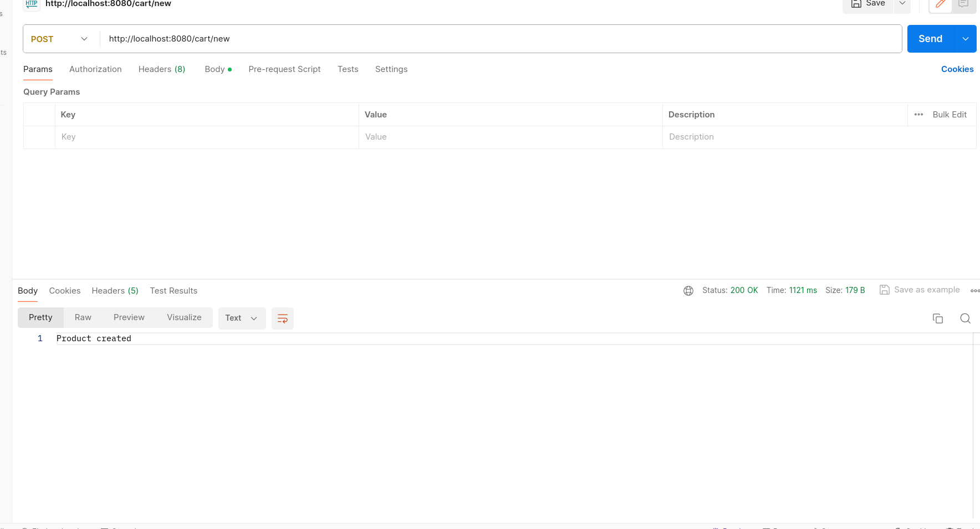Click the request URL input field
This screenshot has width=980, height=529.
pos(501,39)
